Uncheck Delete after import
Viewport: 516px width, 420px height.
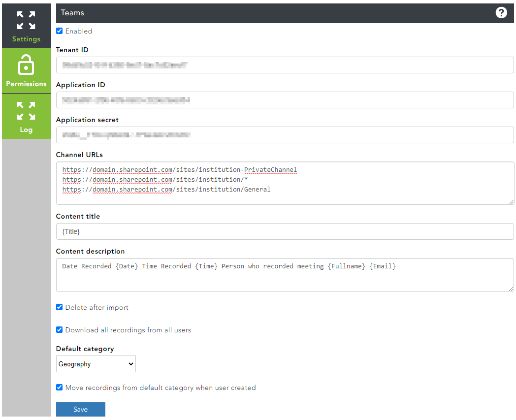tap(59, 307)
